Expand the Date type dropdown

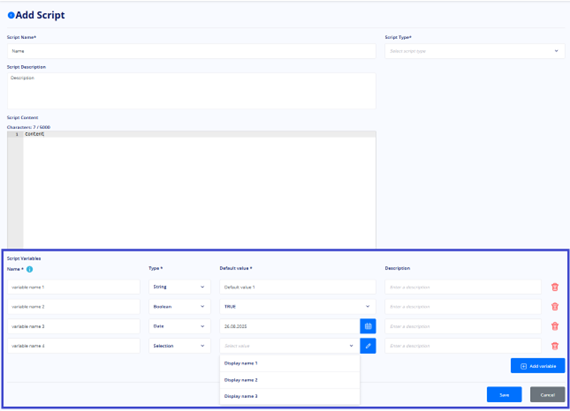[180, 326]
